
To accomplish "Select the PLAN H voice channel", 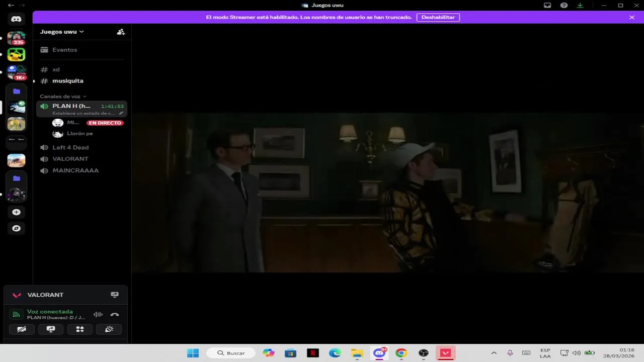I will coord(82,109).
